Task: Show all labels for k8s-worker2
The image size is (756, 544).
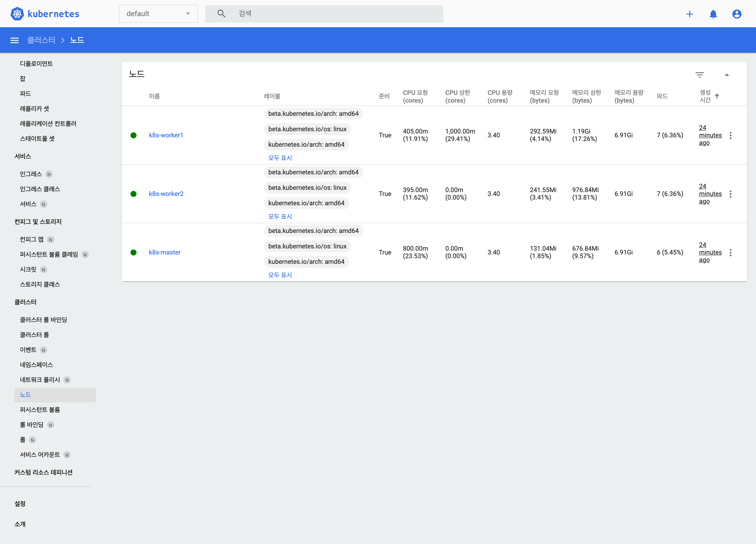Action: 280,216
